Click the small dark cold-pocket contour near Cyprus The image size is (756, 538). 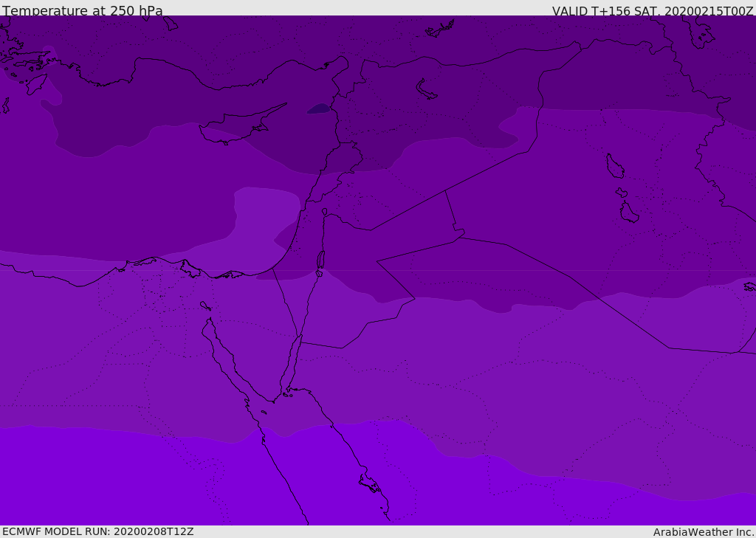tap(319, 109)
